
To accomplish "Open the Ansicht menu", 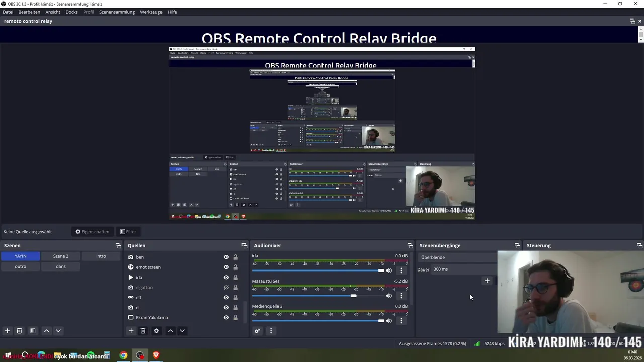I will coord(53,12).
